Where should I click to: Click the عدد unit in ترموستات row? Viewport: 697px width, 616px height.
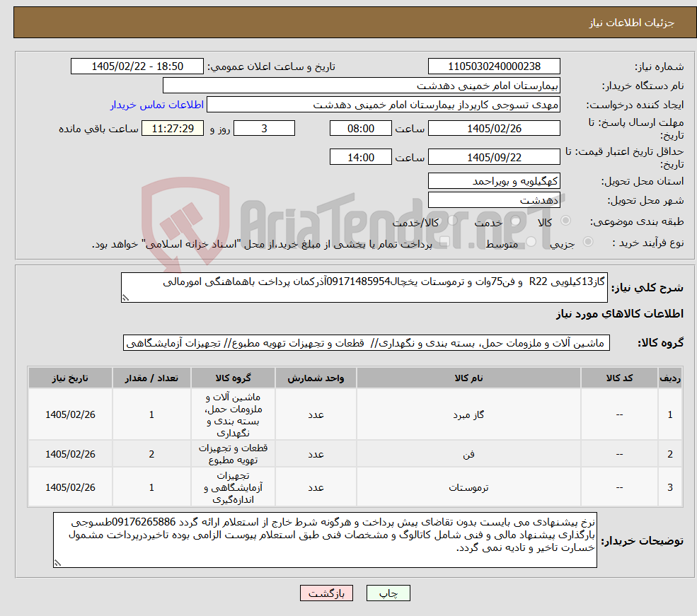pos(316,487)
